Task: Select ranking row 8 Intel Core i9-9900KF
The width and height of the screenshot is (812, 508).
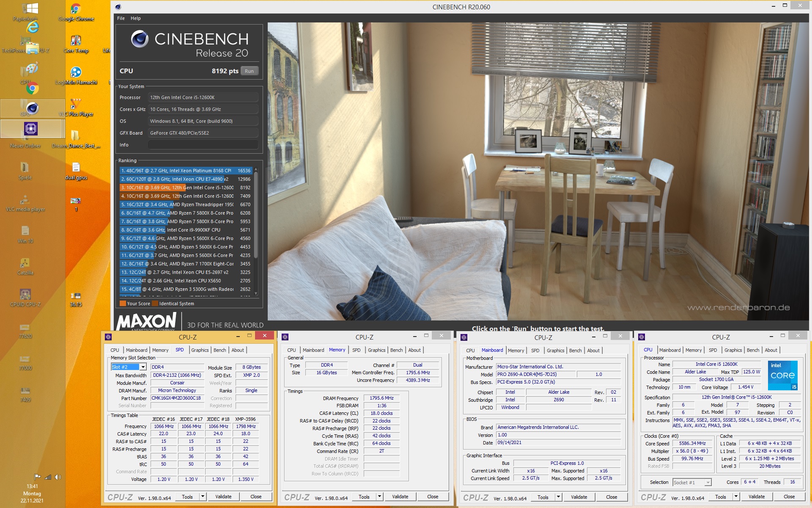Action: point(186,230)
